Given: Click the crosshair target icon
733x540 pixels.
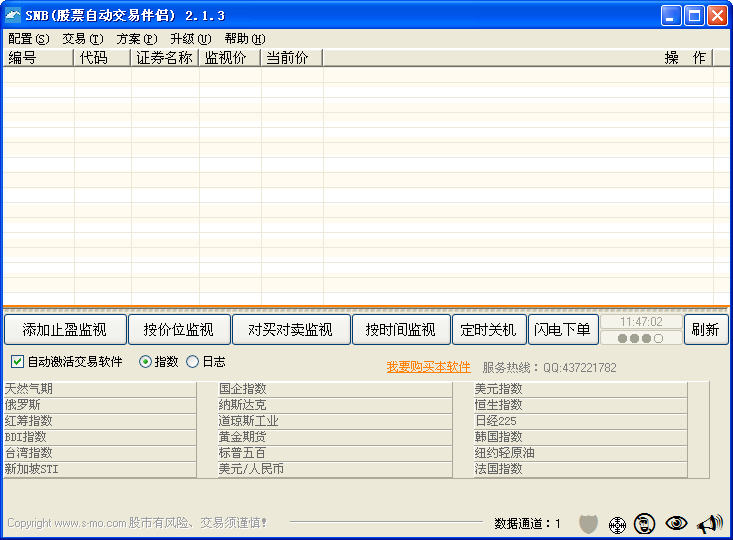Looking at the screenshot, I should tap(617, 524).
